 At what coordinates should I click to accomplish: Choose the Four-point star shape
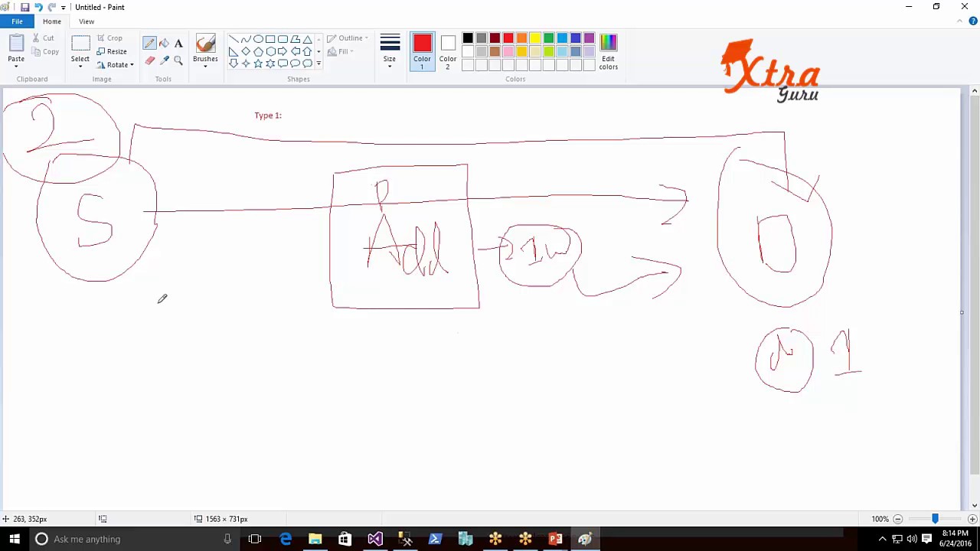[x=246, y=64]
